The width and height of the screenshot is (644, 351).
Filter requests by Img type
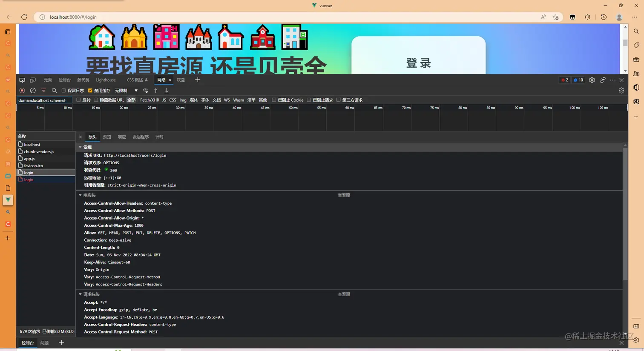pyautogui.click(x=183, y=100)
